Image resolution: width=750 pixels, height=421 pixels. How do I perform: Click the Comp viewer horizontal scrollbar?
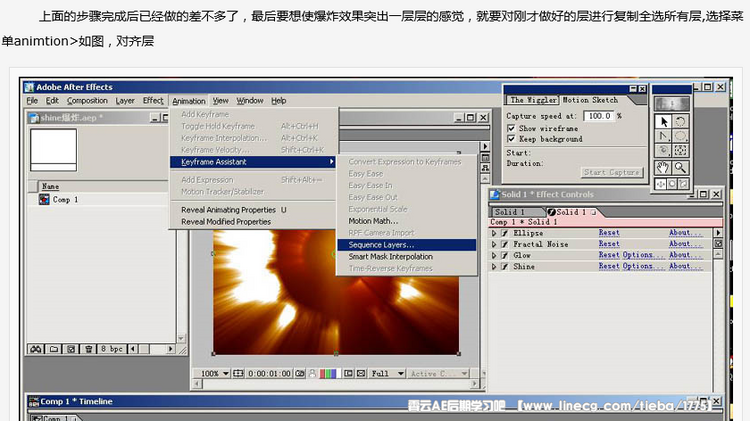point(336,384)
